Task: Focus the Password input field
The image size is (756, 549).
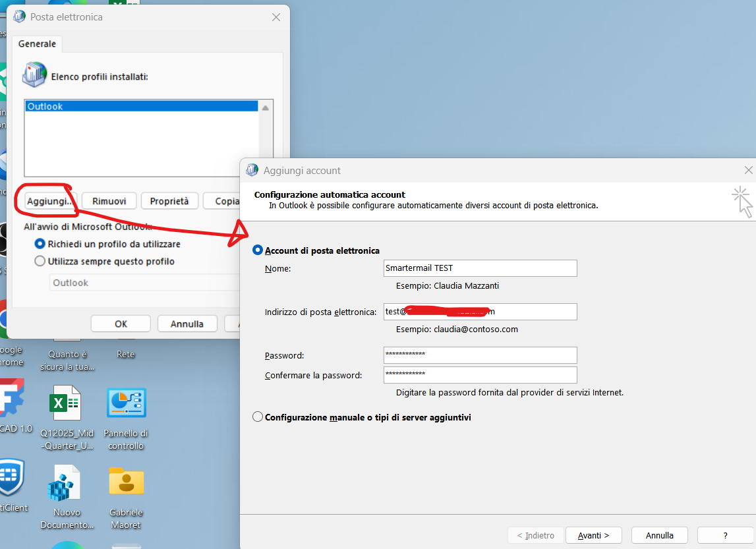Action: click(480, 355)
